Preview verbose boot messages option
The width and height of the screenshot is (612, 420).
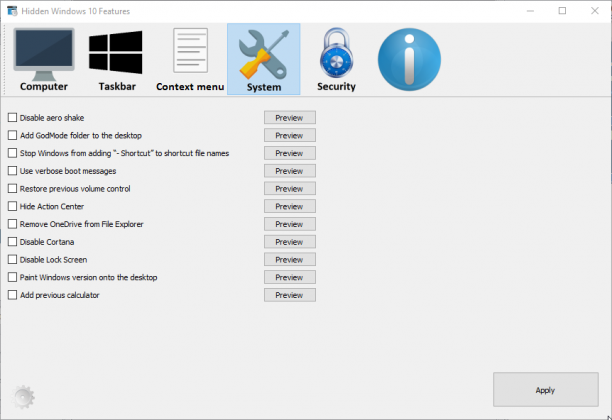pos(290,171)
